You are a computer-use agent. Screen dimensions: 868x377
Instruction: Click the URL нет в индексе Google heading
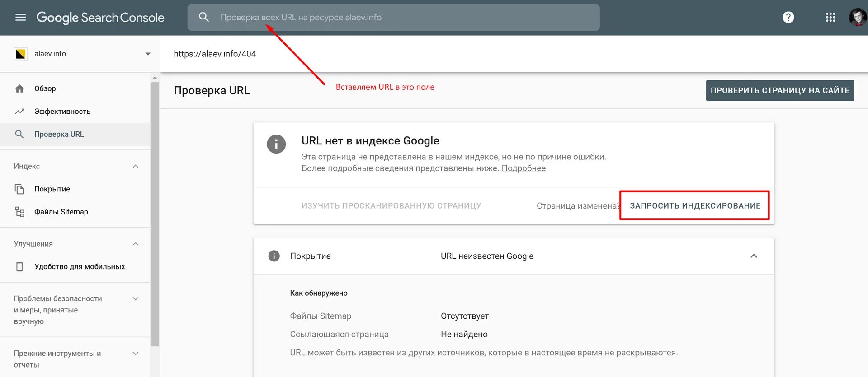[x=370, y=141]
